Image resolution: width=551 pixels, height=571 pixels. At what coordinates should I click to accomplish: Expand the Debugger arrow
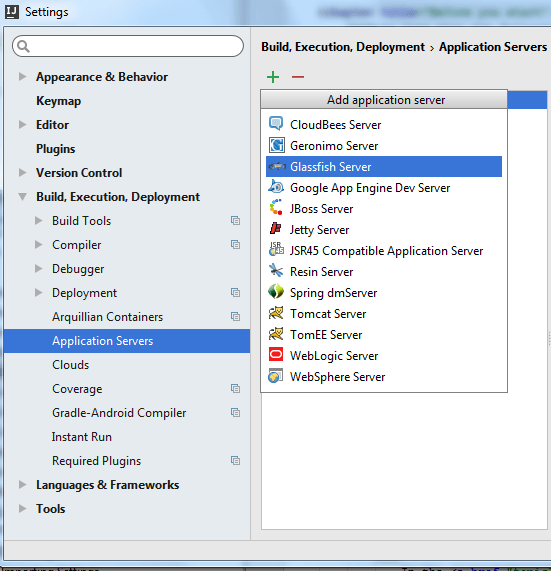[39, 269]
